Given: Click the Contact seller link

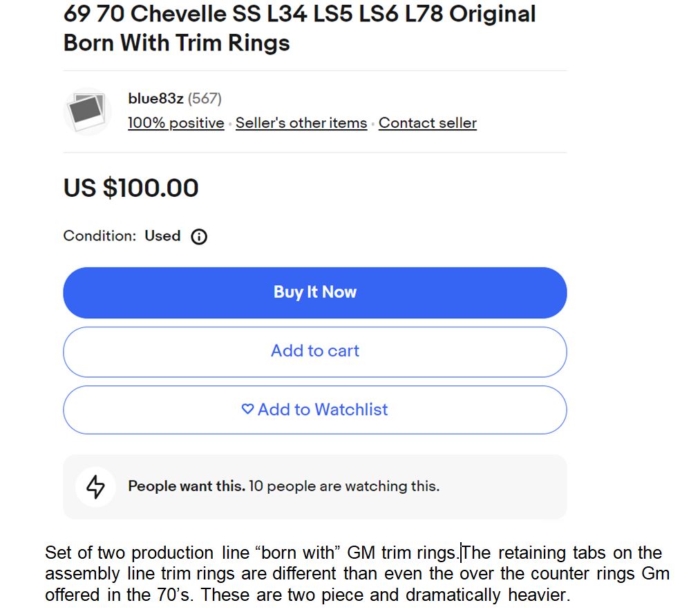Looking at the screenshot, I should coord(427,123).
